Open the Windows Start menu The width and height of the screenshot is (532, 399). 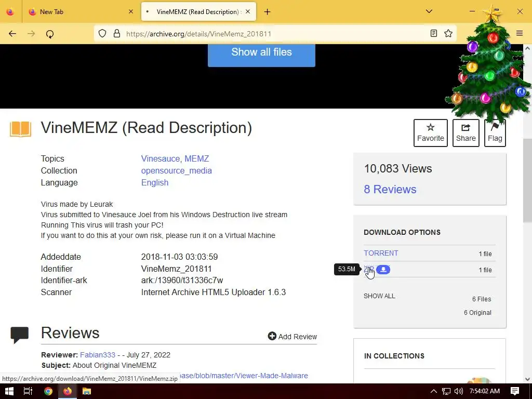(9, 391)
